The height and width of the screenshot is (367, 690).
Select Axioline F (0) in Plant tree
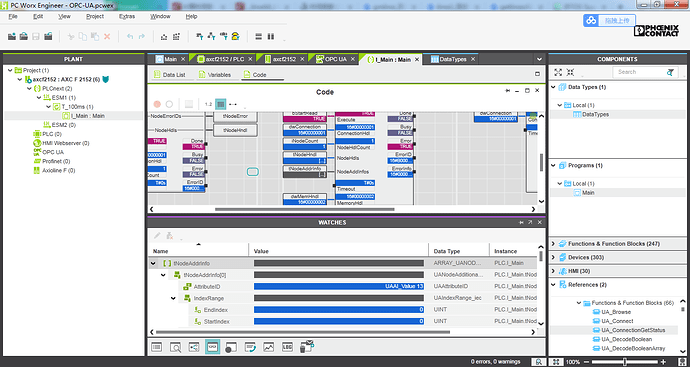[54, 170]
